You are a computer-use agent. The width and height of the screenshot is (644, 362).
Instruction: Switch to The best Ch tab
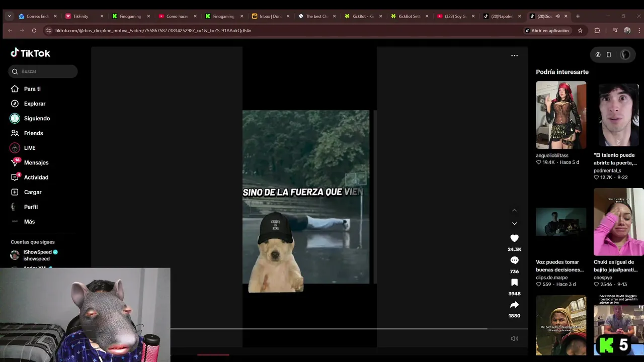click(x=317, y=16)
